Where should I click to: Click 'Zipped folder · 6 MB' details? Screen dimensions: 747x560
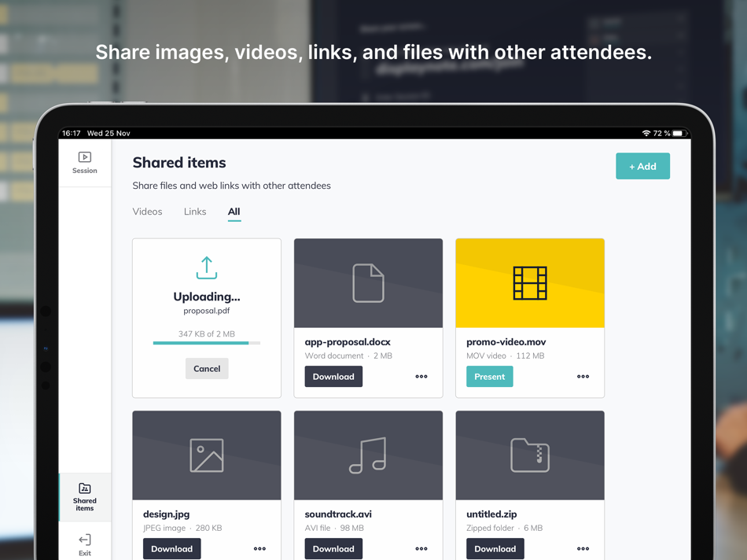pos(505,528)
